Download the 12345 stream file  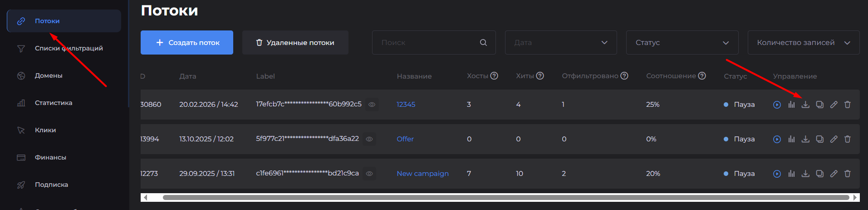tap(805, 105)
